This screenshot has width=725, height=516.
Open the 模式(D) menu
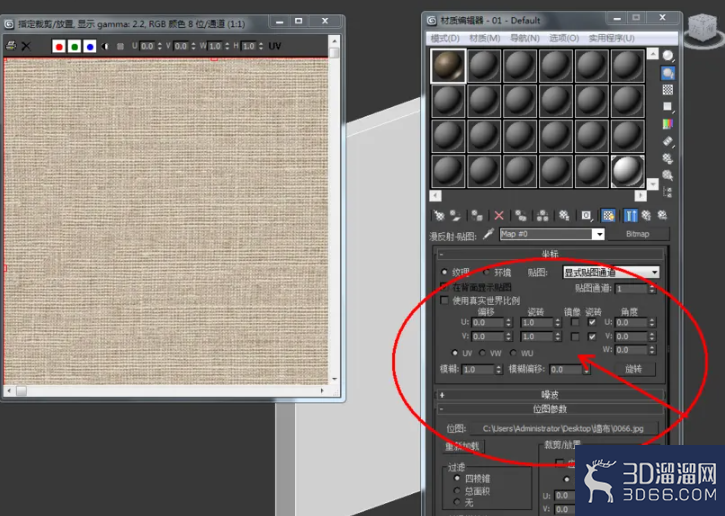[x=445, y=38]
